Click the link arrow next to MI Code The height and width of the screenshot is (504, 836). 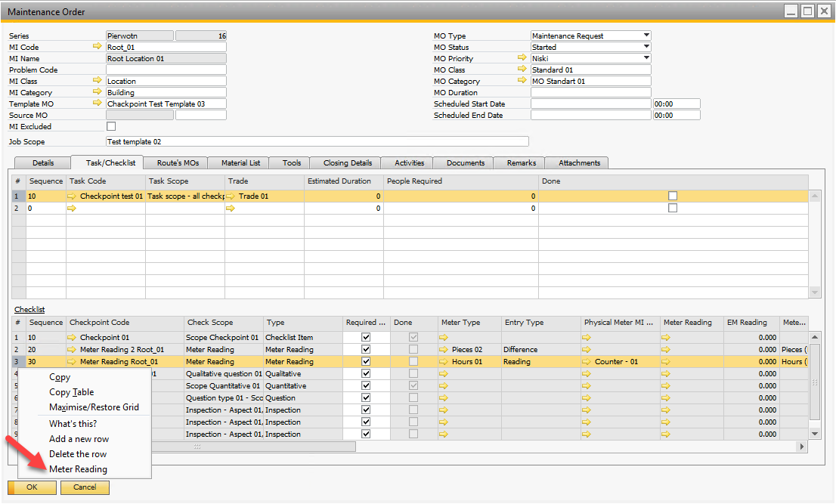coord(97,47)
